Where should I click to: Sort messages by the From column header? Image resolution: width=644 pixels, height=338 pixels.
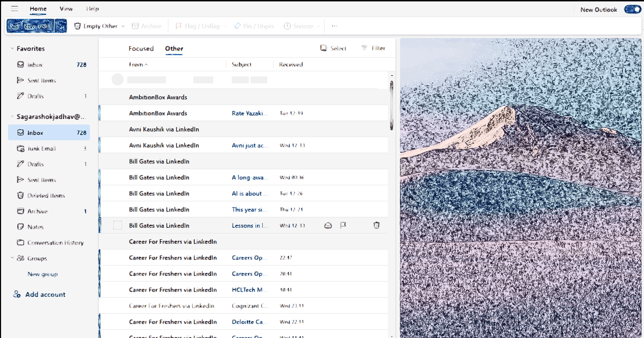(x=138, y=65)
